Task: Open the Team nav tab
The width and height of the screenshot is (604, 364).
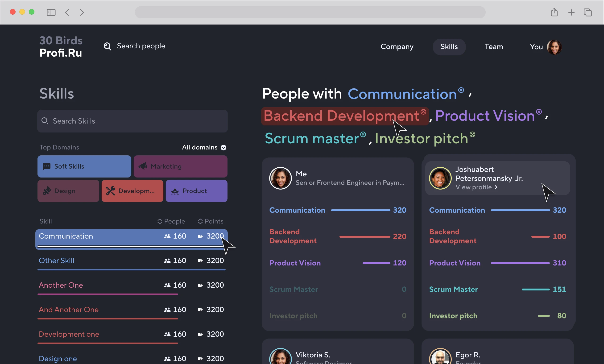Action: pos(494,47)
